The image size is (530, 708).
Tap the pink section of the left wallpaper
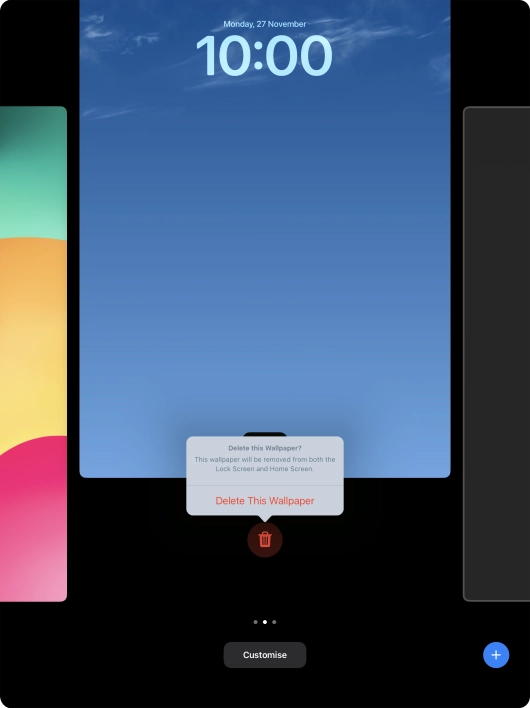tap(33, 519)
